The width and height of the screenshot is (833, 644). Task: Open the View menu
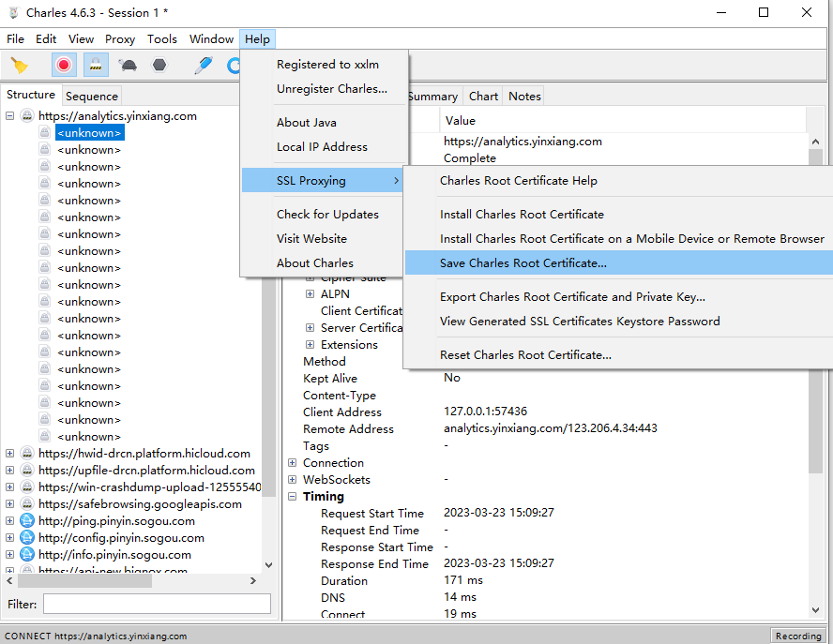pos(81,39)
